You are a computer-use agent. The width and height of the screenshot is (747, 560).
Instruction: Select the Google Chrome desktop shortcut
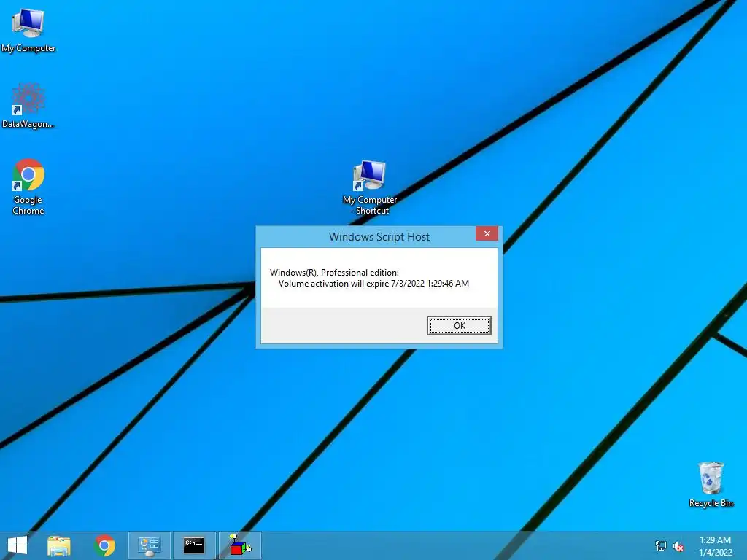28,187
